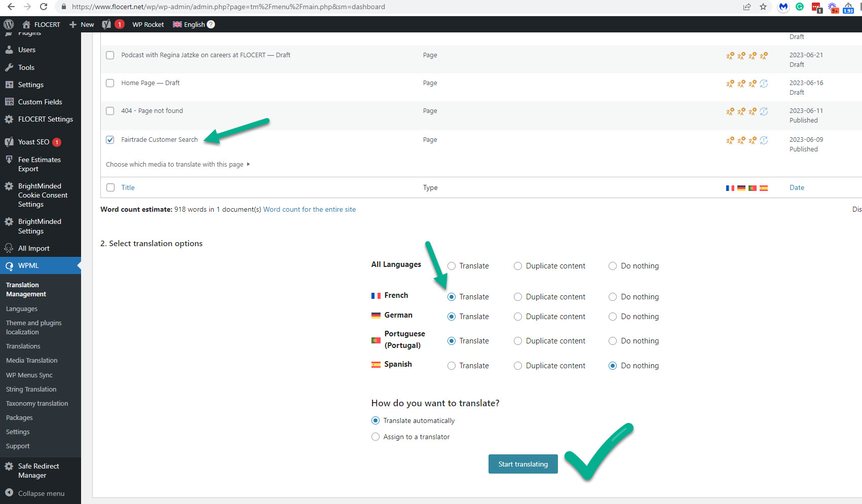Click the French flag column header
Screen dimensions: 862x504
click(730, 188)
